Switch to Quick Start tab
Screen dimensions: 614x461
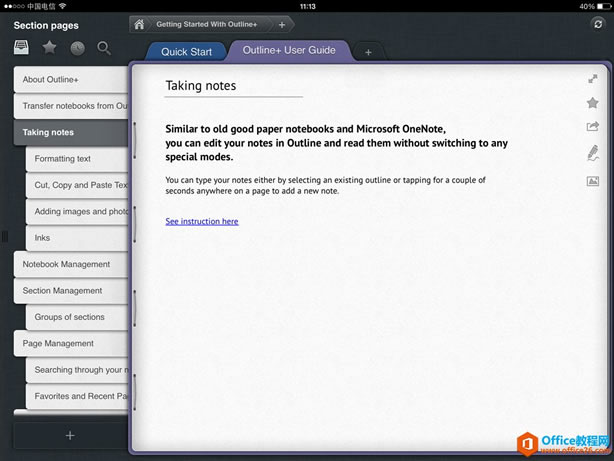tap(186, 52)
